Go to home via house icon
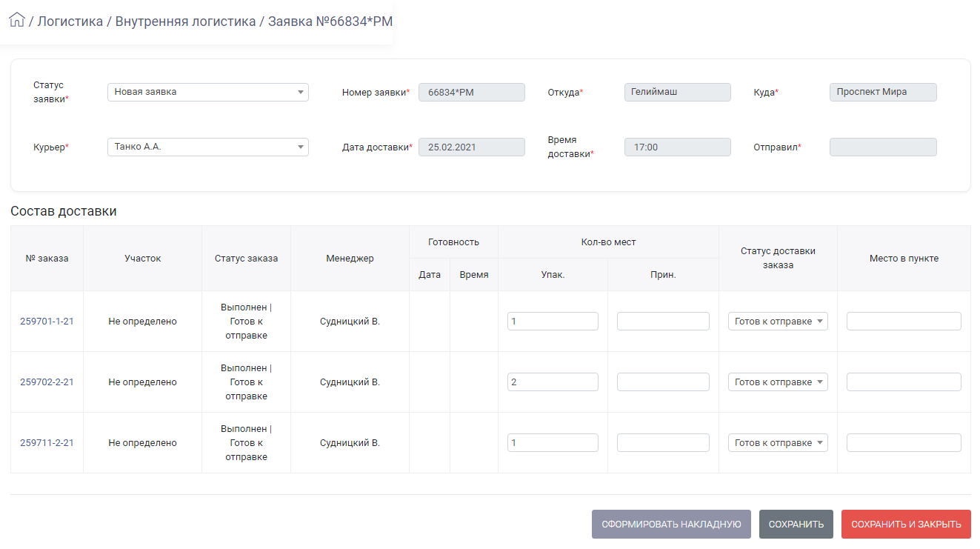Image resolution: width=980 pixels, height=549 pixels. point(17,21)
